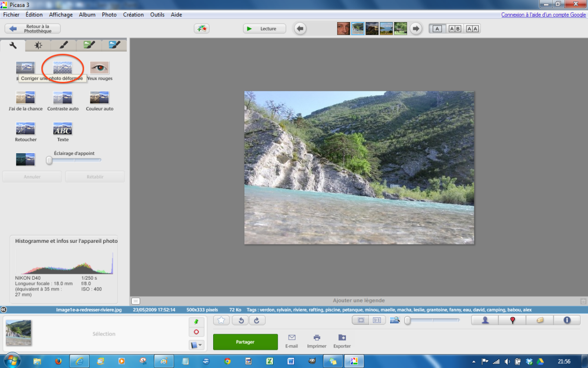
Task: Switch to single image view A
Action: pos(438,29)
